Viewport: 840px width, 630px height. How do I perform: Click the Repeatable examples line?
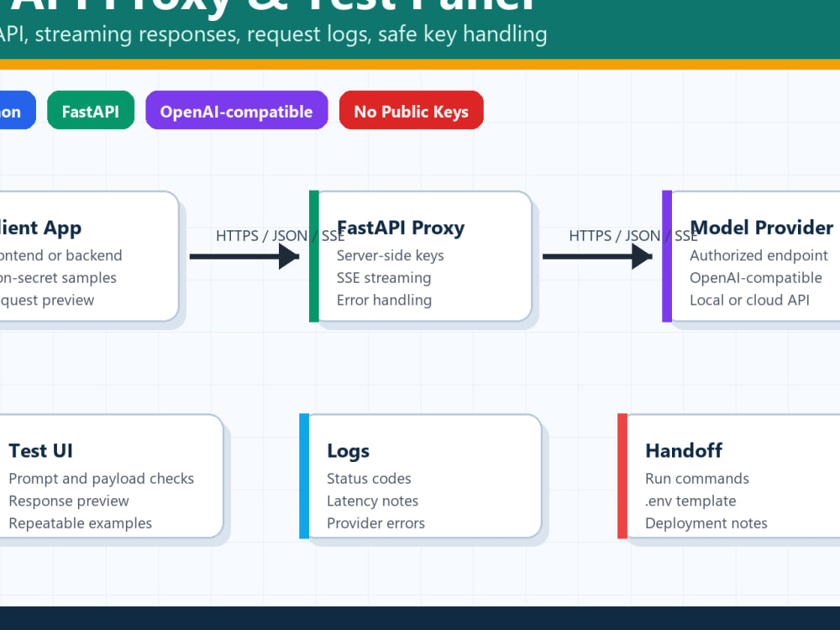pyautogui.click(x=81, y=522)
